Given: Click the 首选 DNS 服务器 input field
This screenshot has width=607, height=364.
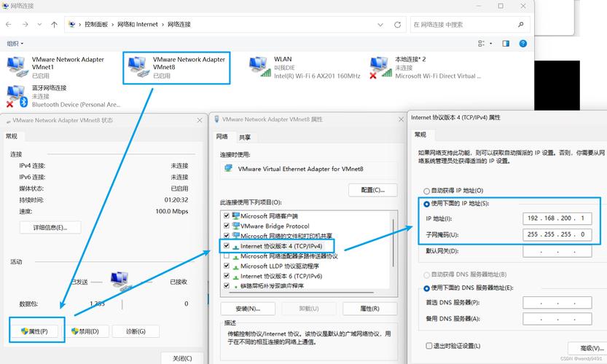Looking at the screenshot, I should (x=557, y=303).
